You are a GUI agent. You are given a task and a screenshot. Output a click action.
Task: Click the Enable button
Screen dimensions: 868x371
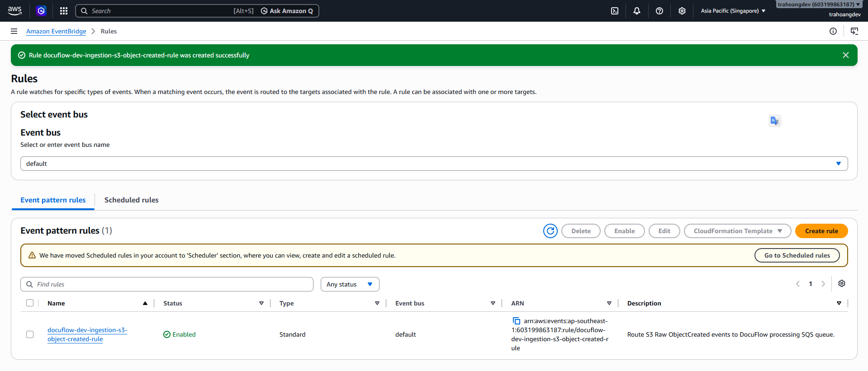[x=625, y=231]
